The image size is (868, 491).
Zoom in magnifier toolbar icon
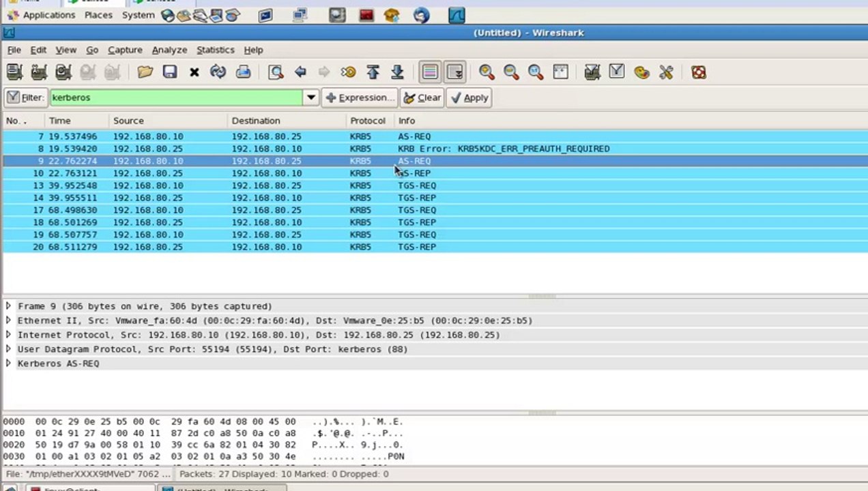point(487,72)
